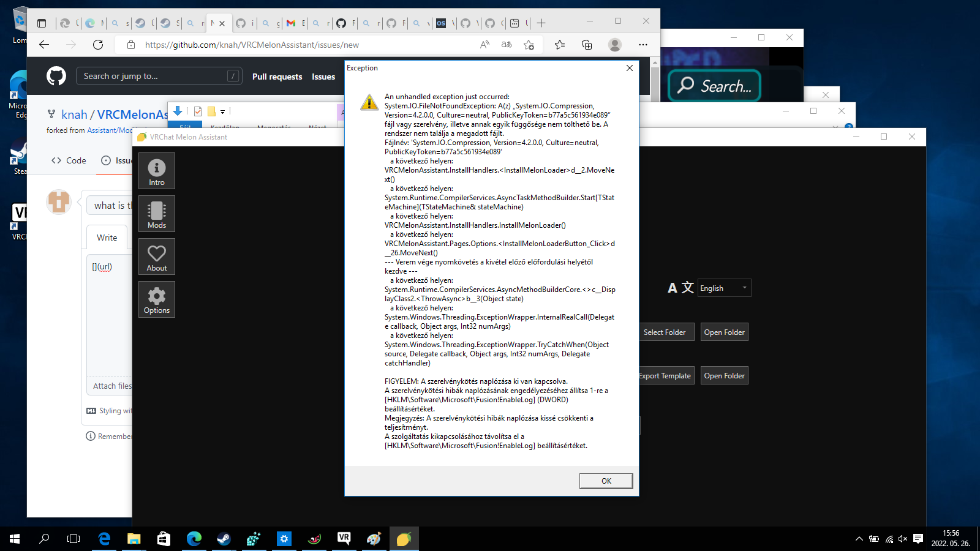Open Microsoft Store from the taskbar
The height and width of the screenshot is (551, 980).
point(164,539)
